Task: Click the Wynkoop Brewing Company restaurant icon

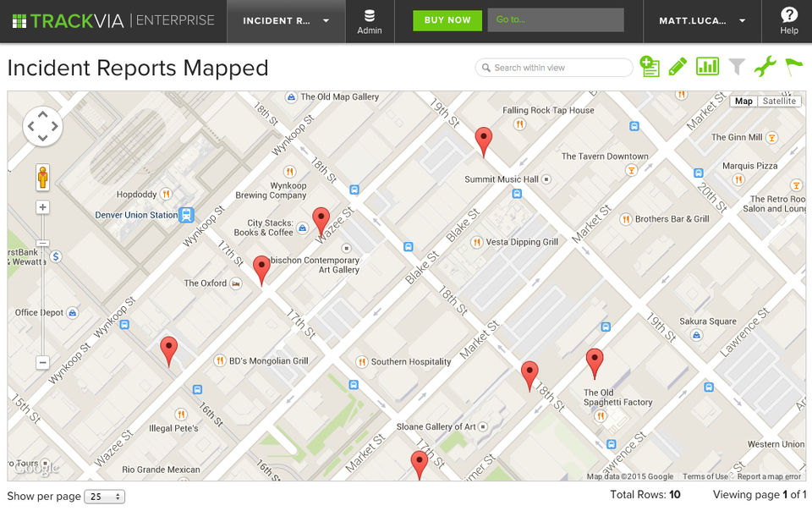Action: click(289, 172)
